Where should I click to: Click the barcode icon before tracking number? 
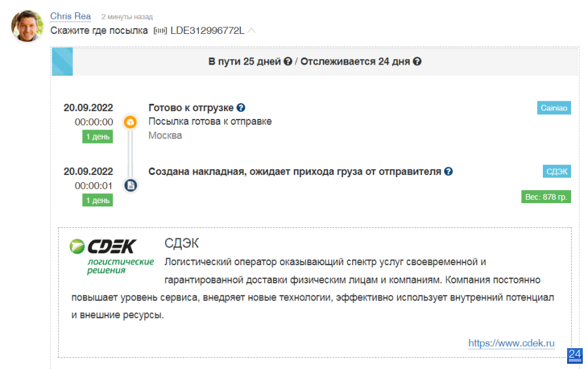point(160,31)
